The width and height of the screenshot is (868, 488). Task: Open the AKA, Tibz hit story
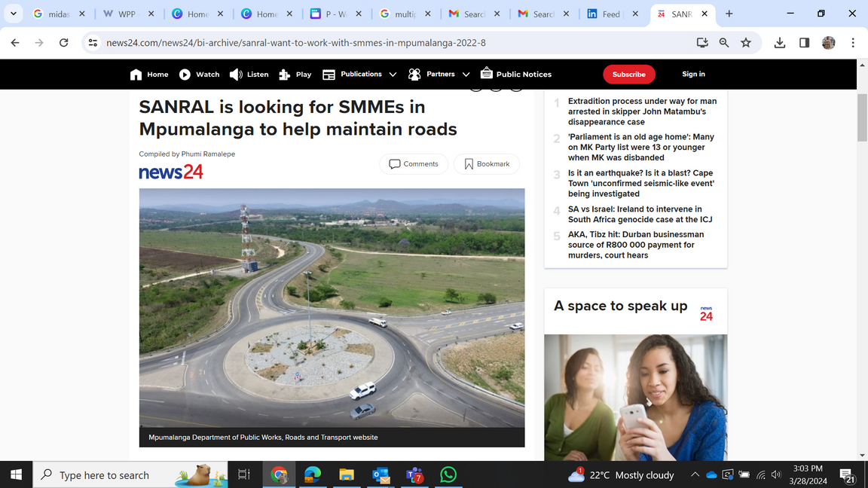[636, 245]
